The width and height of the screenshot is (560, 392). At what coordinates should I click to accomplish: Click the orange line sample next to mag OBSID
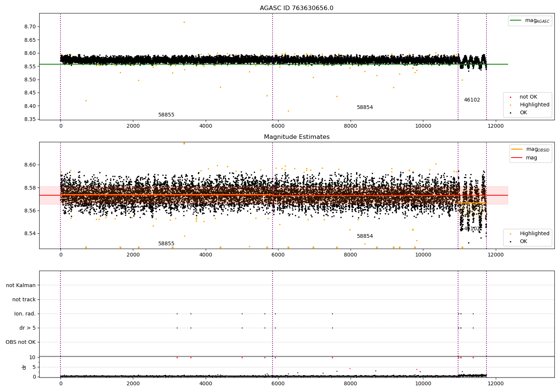517,149
